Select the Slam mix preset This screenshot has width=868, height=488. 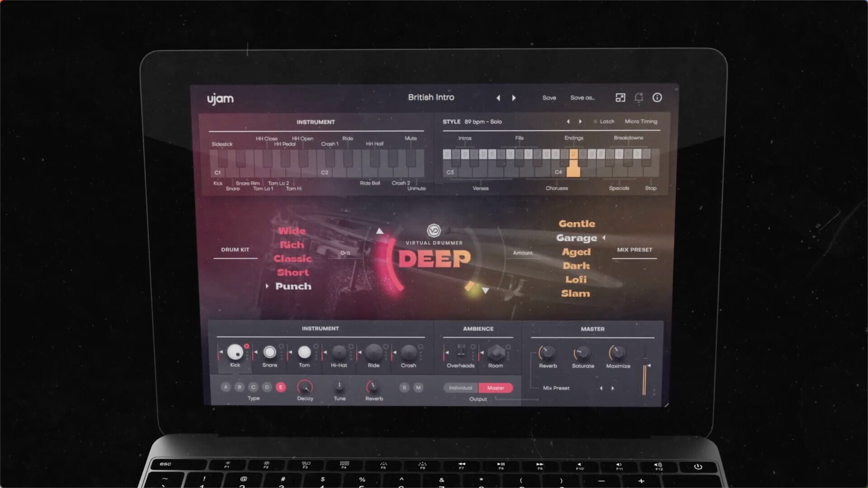click(x=576, y=293)
